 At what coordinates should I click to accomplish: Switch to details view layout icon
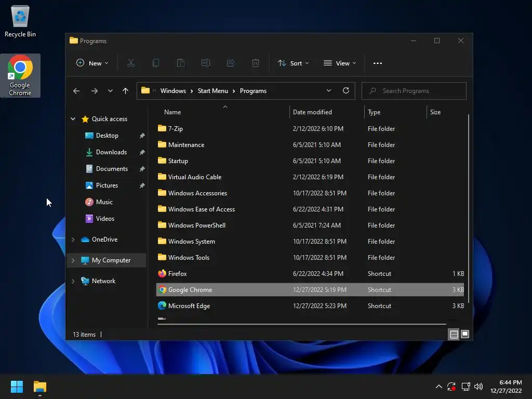coord(454,334)
